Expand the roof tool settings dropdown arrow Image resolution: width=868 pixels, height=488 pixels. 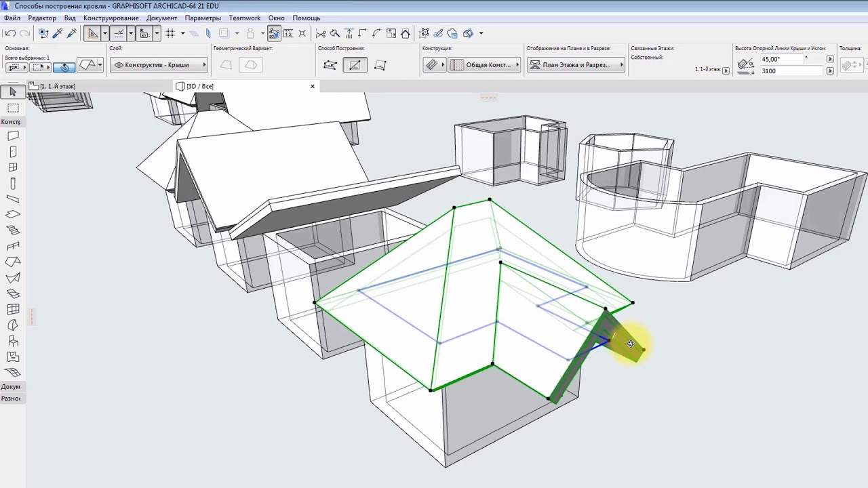[x=100, y=65]
